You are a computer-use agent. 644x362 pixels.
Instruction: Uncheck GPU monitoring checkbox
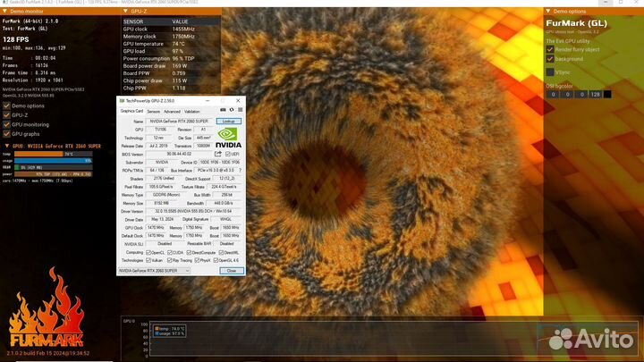click(x=6, y=125)
